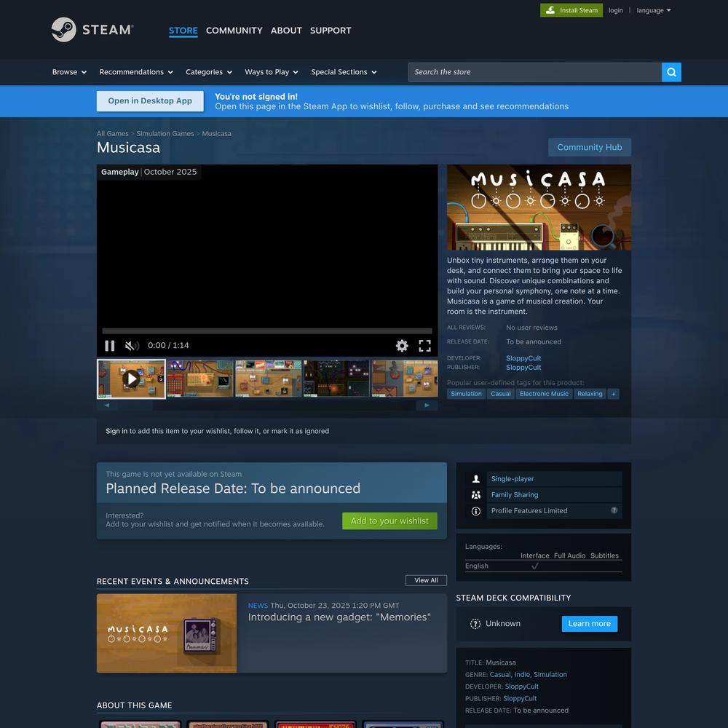The width and height of the screenshot is (728, 728).
Task: Open the Electronic Music tag
Action: (x=544, y=394)
